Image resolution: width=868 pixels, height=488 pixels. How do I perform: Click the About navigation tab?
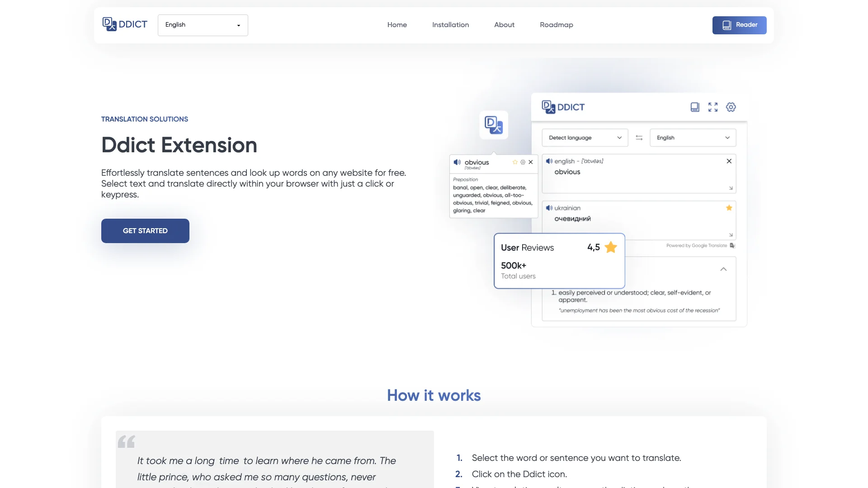(x=505, y=25)
